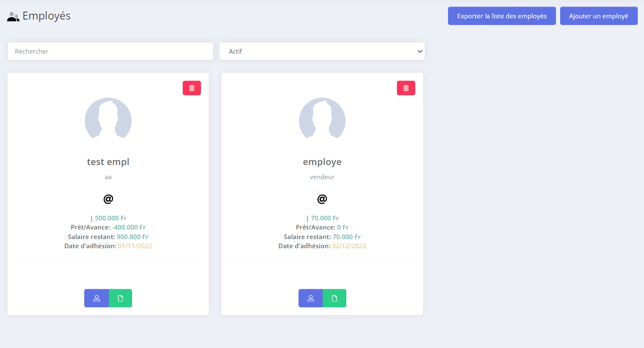Screen dimensions: 644x348
Task: Click the @ email icon for test empl
Action: point(108,199)
